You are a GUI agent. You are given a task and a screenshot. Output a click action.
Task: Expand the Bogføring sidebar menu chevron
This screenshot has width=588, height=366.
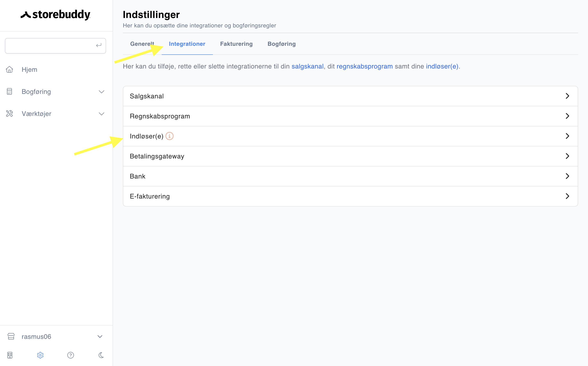click(102, 92)
